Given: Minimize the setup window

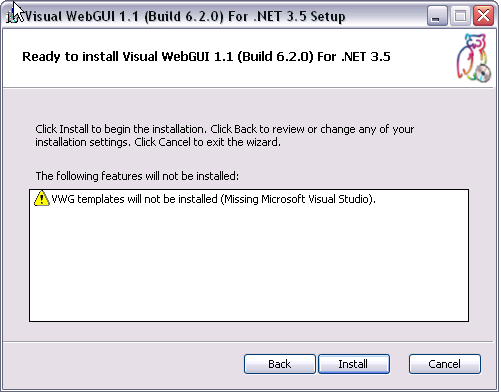Looking at the screenshot, I should pyautogui.click(x=437, y=16).
